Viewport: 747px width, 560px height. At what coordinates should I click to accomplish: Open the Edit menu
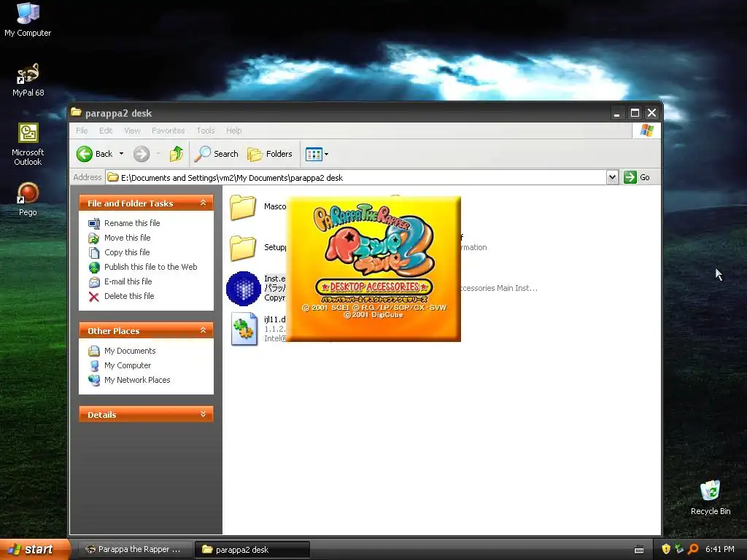tap(106, 131)
